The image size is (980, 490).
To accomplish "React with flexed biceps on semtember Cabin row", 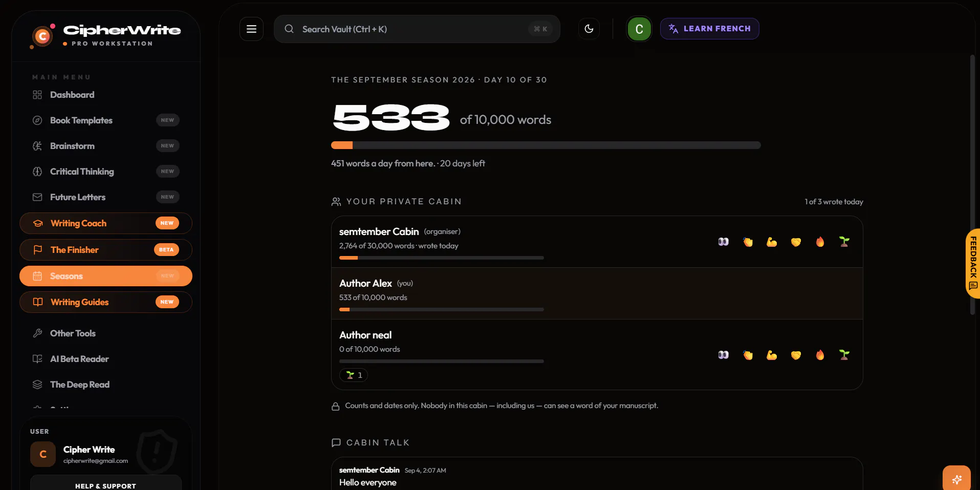I will tap(772, 242).
